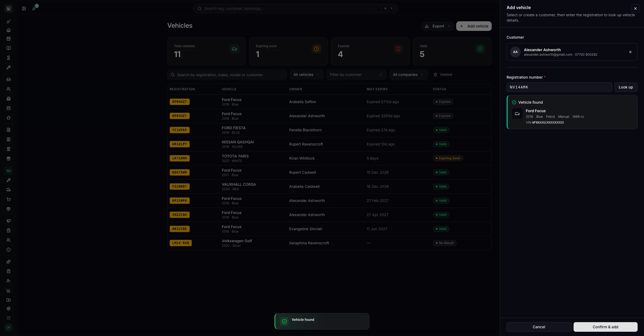Open the All vehicles filter dropdown
This screenshot has height=336, width=644.
click(307, 75)
